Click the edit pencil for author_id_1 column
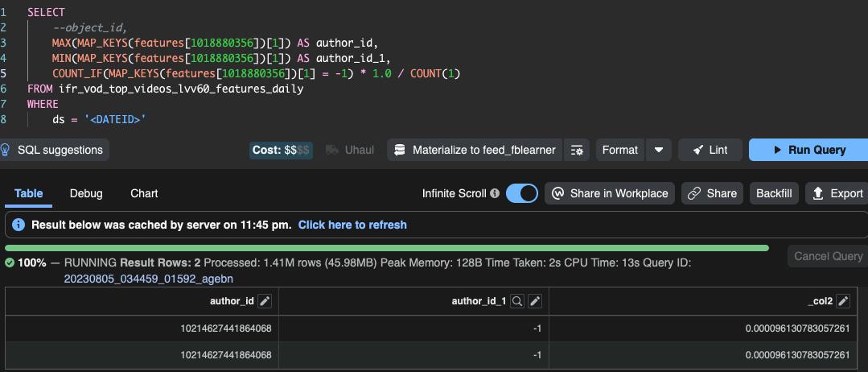Image resolution: width=868 pixels, height=372 pixels. point(534,301)
